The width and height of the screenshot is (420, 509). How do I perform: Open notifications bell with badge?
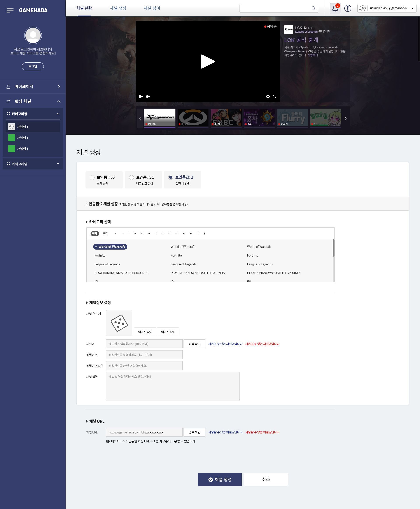335,8
